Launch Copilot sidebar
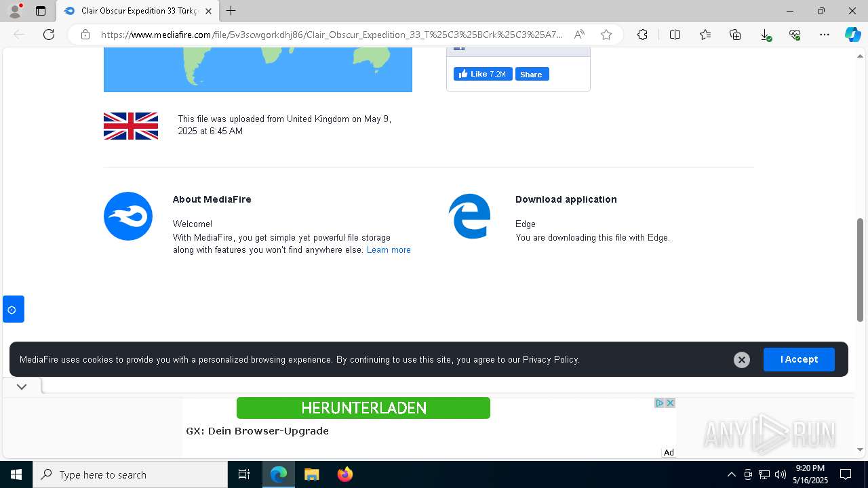The width and height of the screenshot is (868, 488). 852,35
